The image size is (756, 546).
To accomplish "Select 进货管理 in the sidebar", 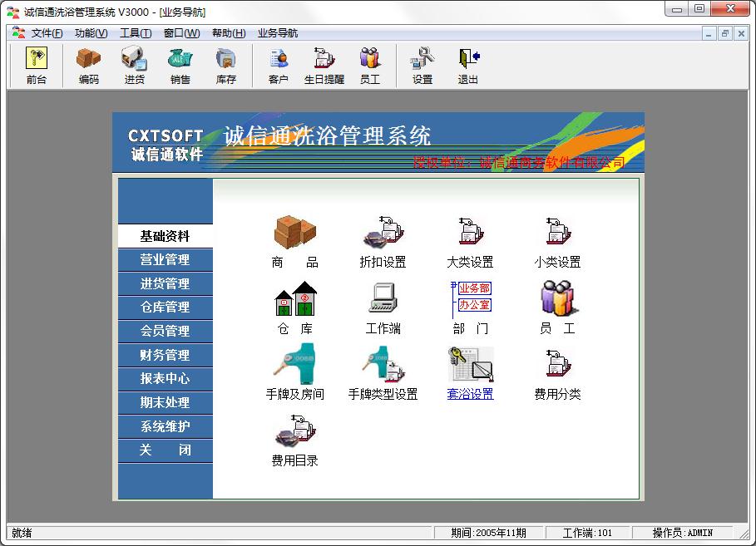I will [165, 283].
